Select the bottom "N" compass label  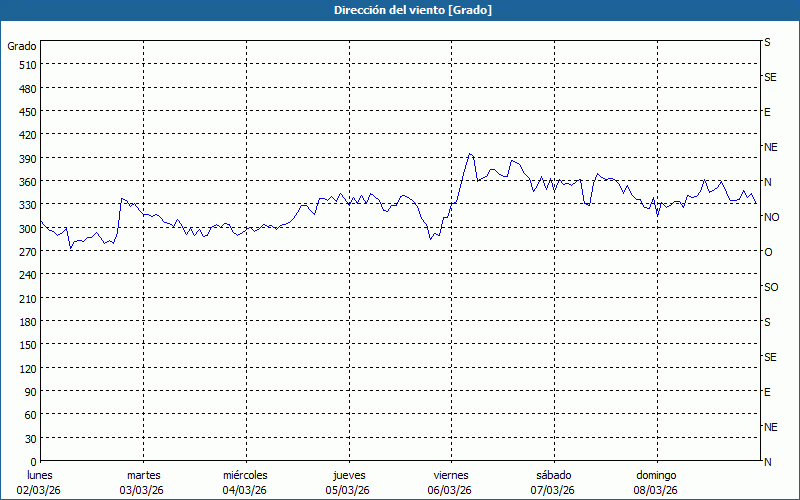pos(768,462)
